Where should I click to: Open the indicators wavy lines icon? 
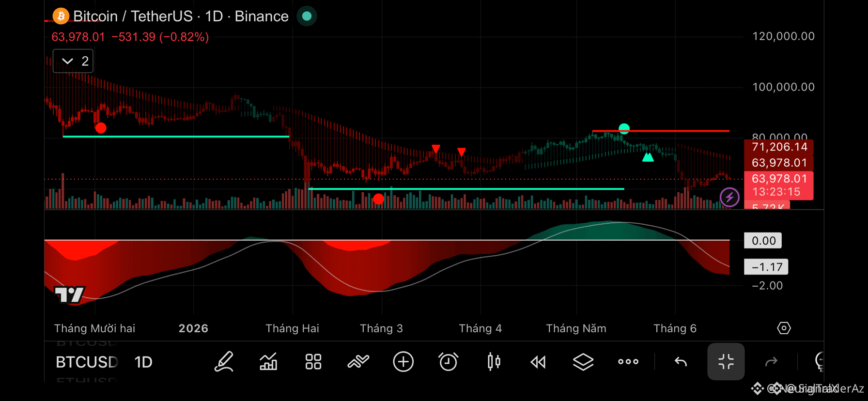coord(358,362)
